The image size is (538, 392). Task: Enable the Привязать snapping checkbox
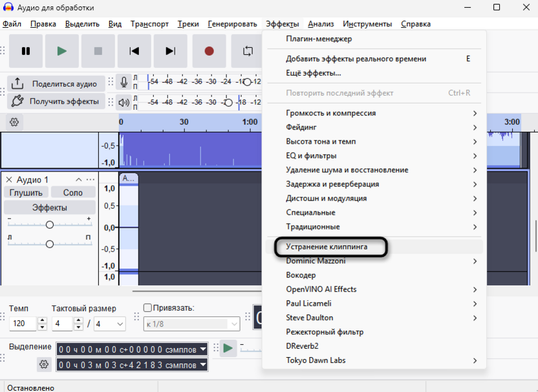[x=147, y=307]
